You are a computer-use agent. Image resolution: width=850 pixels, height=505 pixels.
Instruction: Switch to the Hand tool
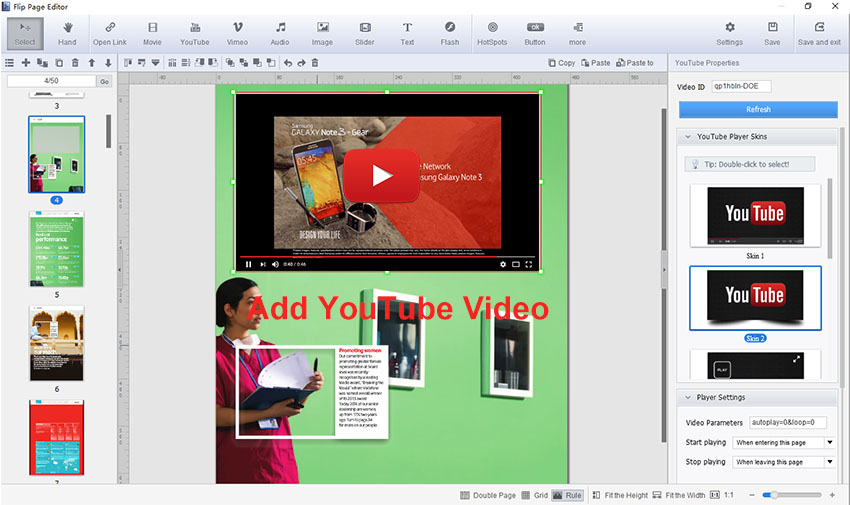pos(67,33)
